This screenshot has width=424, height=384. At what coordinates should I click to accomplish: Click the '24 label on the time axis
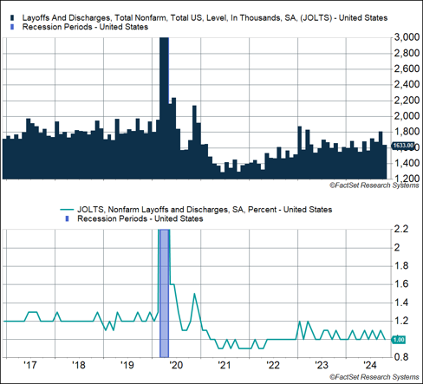pos(370,365)
